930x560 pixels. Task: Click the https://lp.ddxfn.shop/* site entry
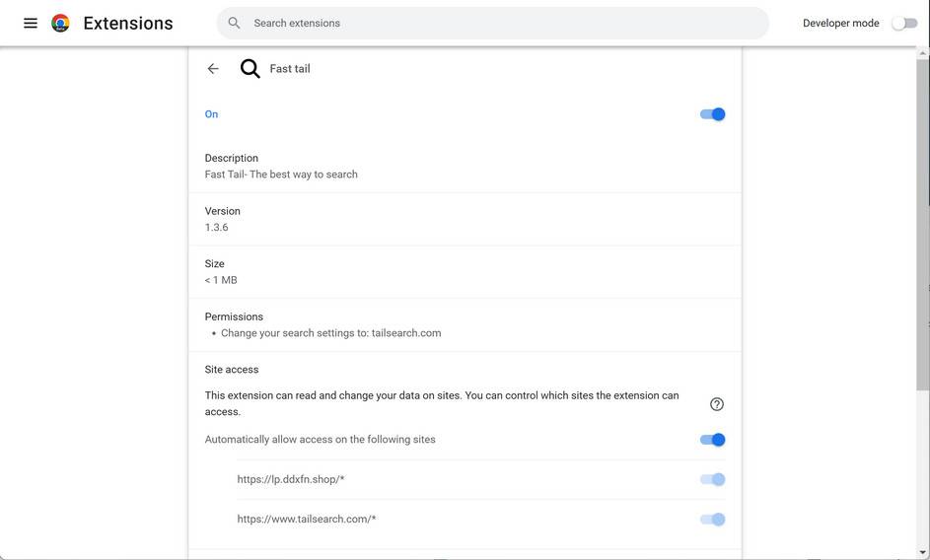click(291, 480)
